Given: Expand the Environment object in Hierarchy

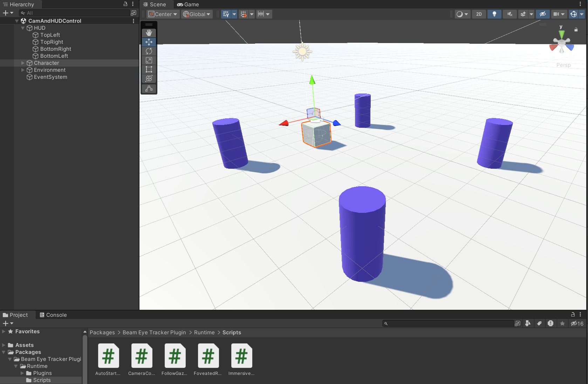Looking at the screenshot, I should [23, 70].
